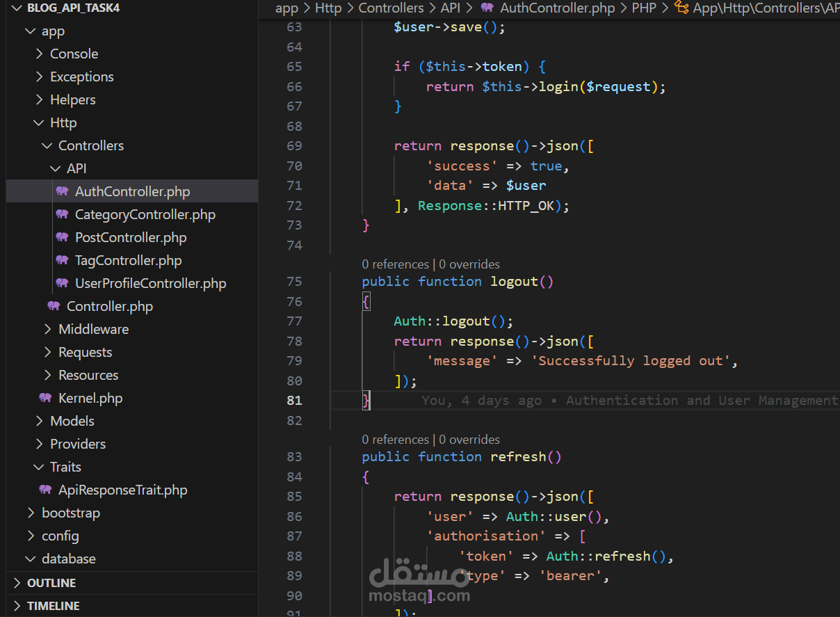Click the 'authorisation' key on line 87
This screenshot has height=617, width=840.
pyautogui.click(x=486, y=536)
